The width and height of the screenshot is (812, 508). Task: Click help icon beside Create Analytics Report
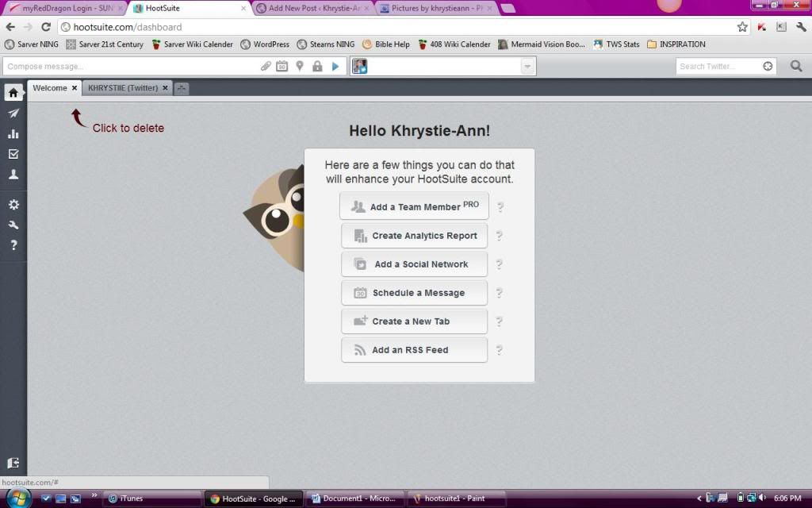pos(500,236)
